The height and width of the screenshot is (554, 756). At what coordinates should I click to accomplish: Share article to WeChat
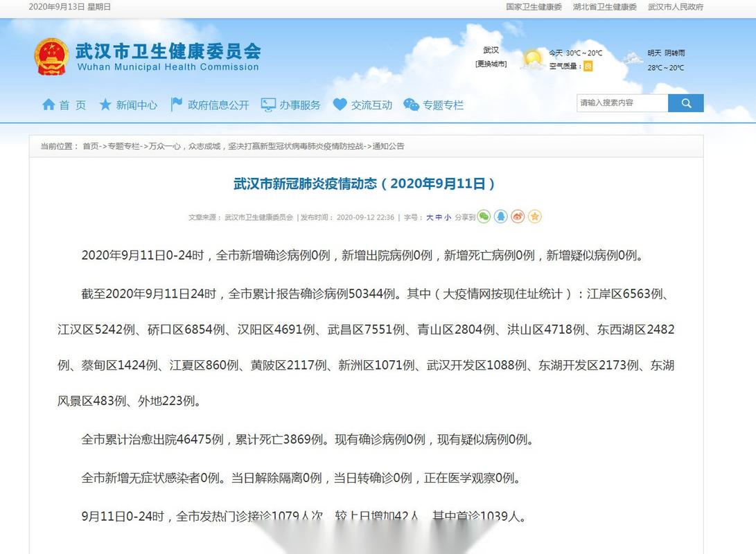[x=484, y=216]
